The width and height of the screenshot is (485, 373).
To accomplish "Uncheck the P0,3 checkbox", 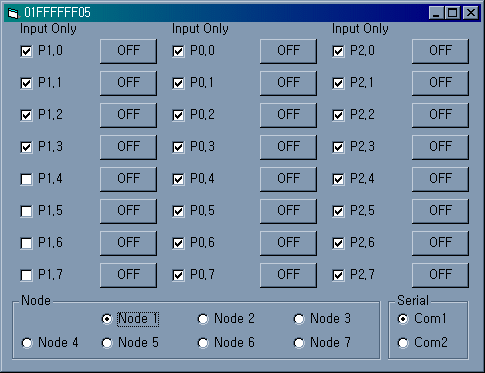I will click(178, 147).
